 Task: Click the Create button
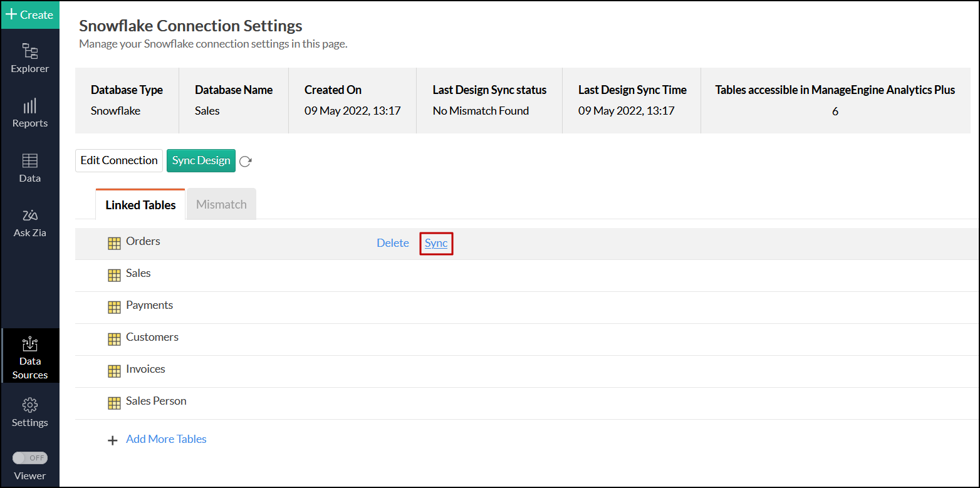(29, 14)
